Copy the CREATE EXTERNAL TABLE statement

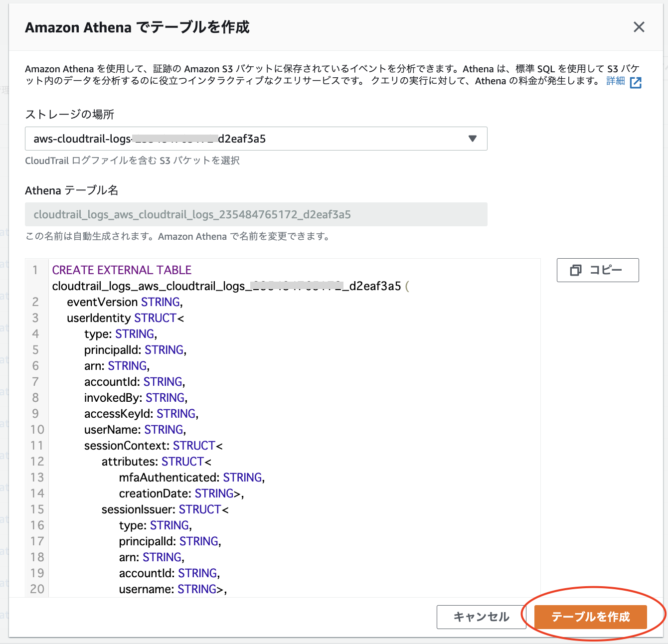coord(597,270)
